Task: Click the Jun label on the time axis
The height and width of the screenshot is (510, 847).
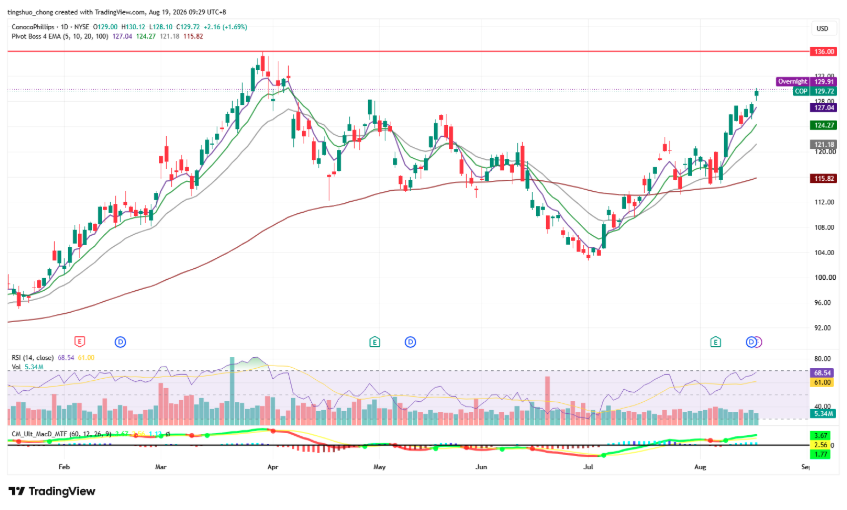Action: (481, 467)
